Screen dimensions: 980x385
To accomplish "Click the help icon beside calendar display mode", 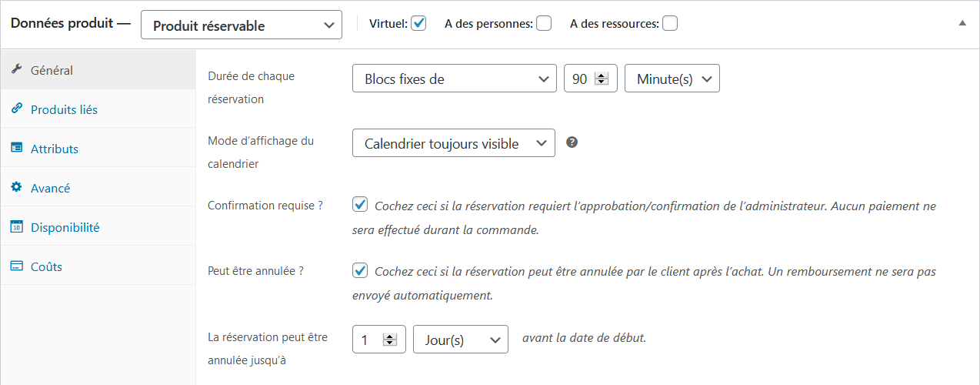I will [572, 142].
